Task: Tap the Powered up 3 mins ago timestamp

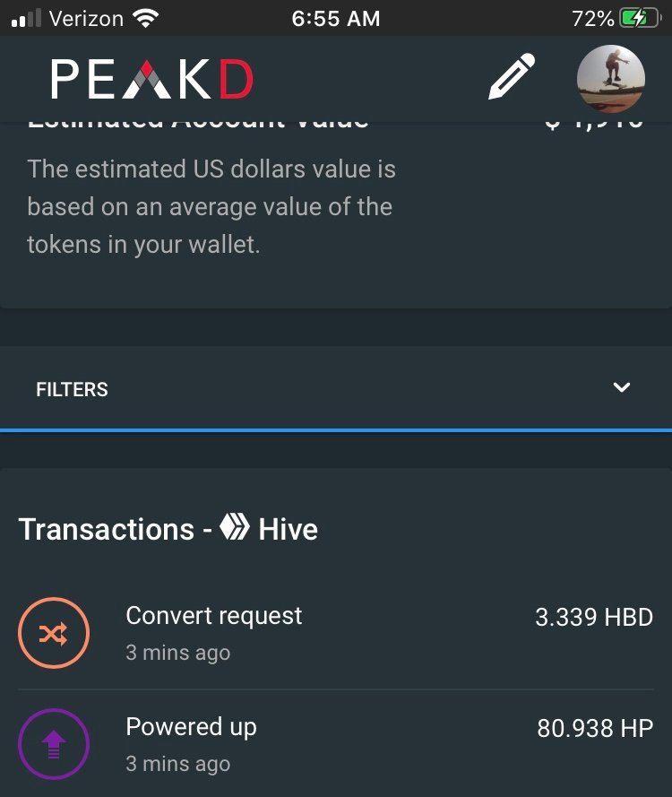Action: click(x=178, y=764)
